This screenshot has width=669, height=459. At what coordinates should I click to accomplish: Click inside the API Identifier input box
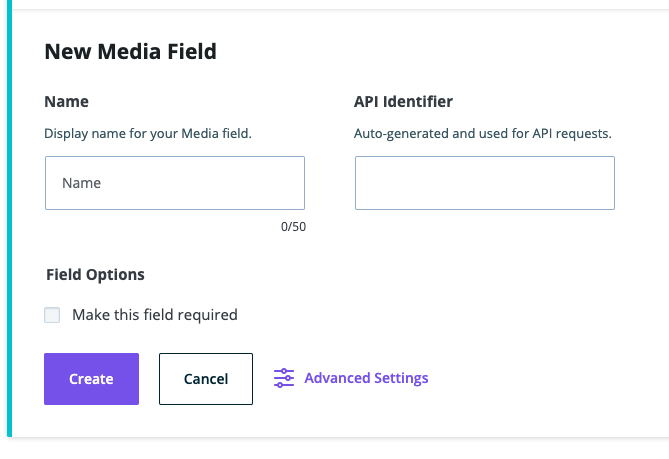point(484,183)
